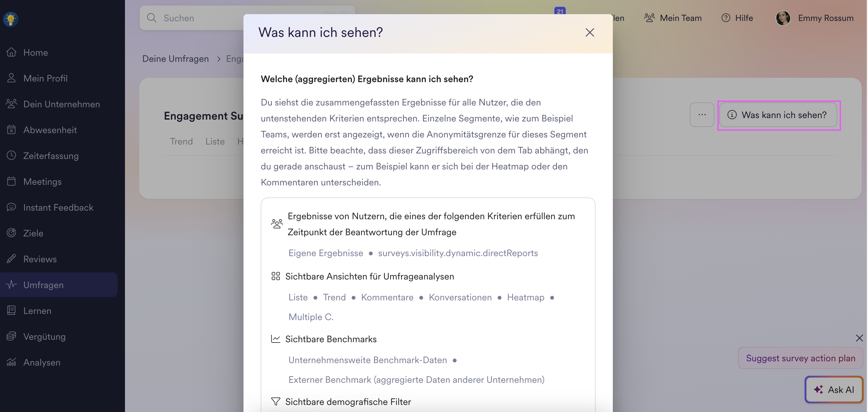This screenshot has width=868, height=412.
Task: Click the breadcrumb chevron after Deine Umfragen
Action: [219, 59]
